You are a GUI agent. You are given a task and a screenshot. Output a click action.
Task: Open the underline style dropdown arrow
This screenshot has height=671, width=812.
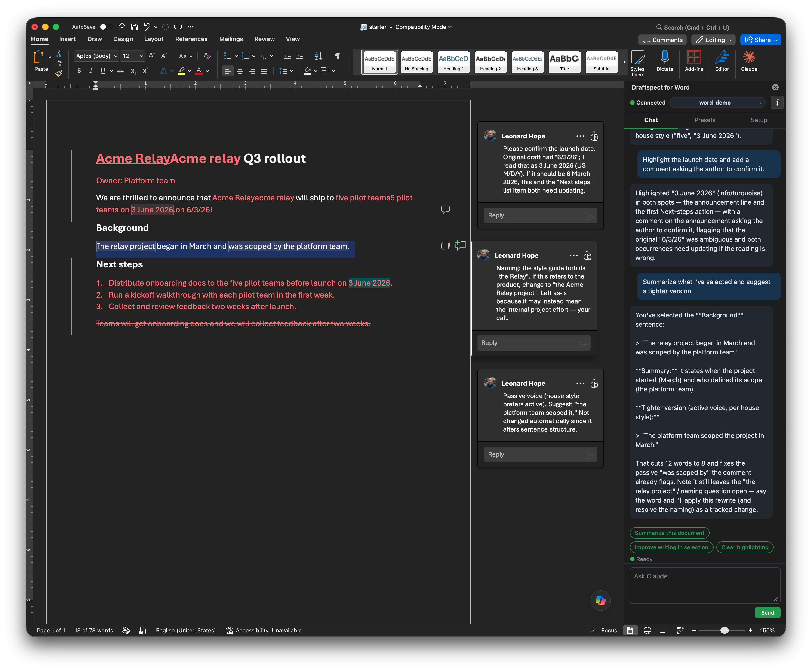[111, 71]
